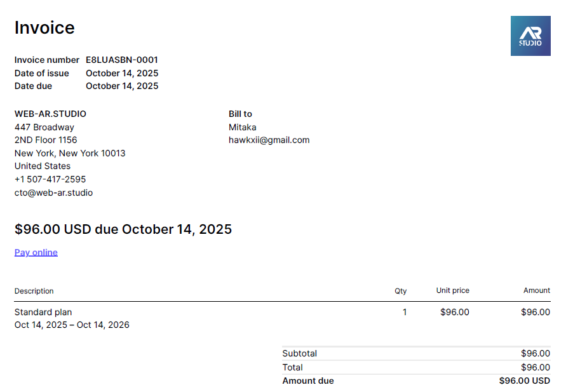Click the Amount column header
This screenshot has height=392, width=573.
coord(536,290)
